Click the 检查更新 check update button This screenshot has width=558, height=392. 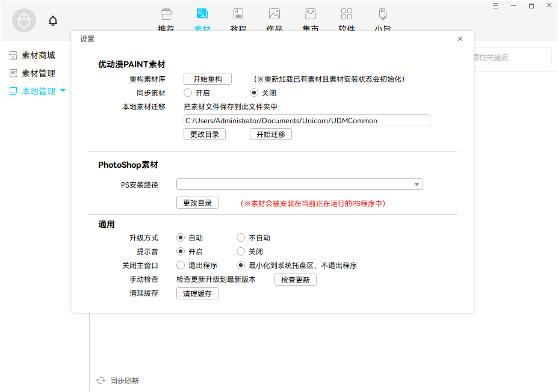click(295, 280)
